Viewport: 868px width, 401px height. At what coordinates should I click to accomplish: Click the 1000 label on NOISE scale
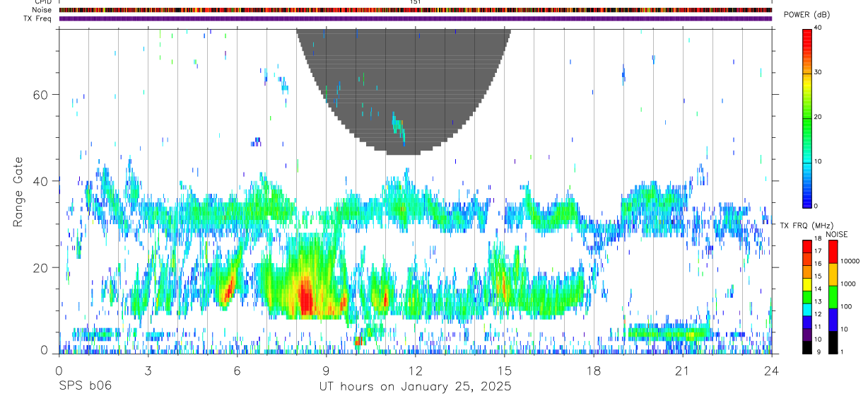point(847,284)
